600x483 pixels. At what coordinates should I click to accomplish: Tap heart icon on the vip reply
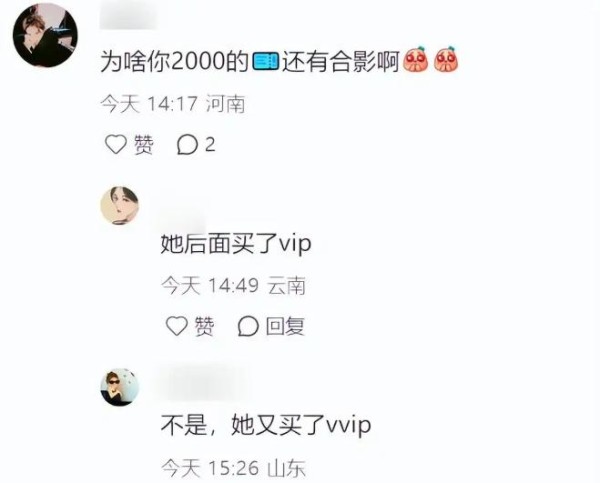coord(176,326)
